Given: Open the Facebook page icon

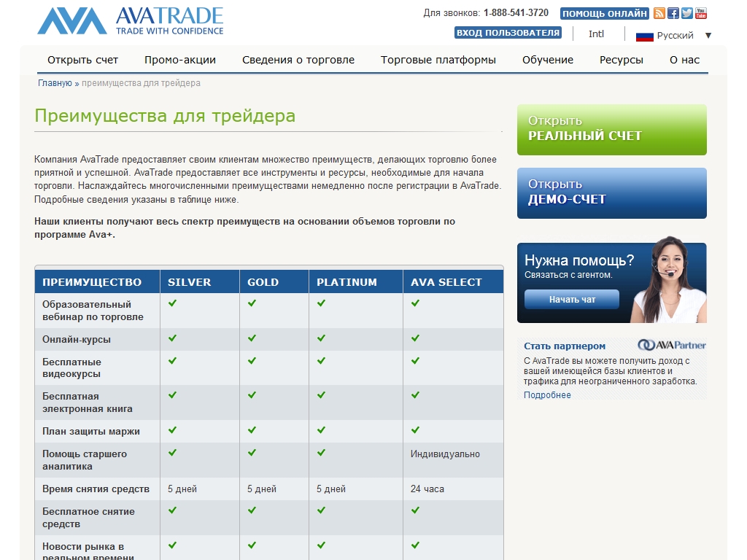Looking at the screenshot, I should 673,13.
